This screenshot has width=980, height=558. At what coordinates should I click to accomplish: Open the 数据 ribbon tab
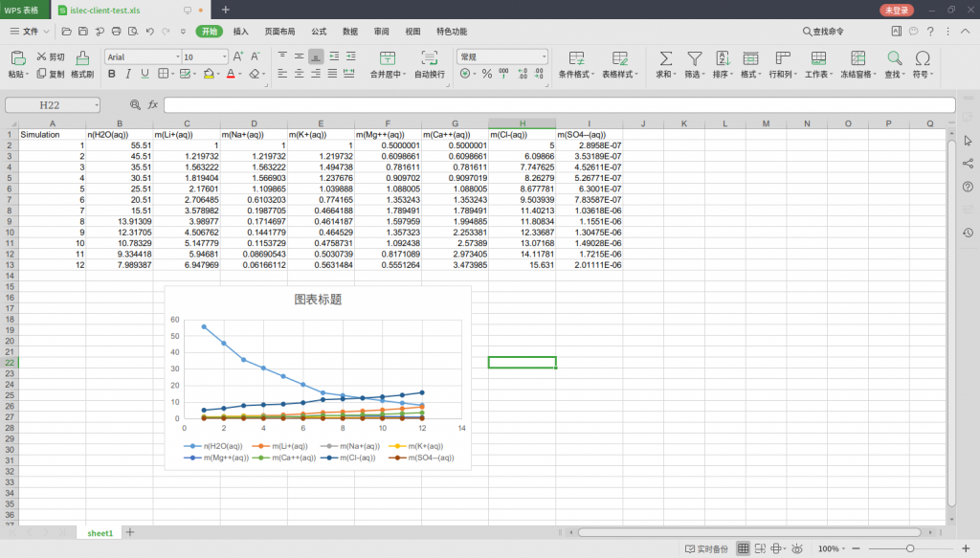coord(350,32)
